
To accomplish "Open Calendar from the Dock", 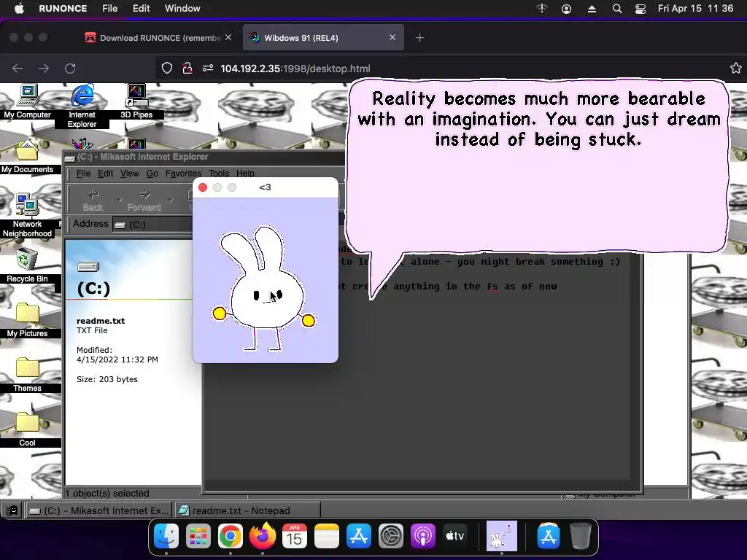I will [295, 536].
